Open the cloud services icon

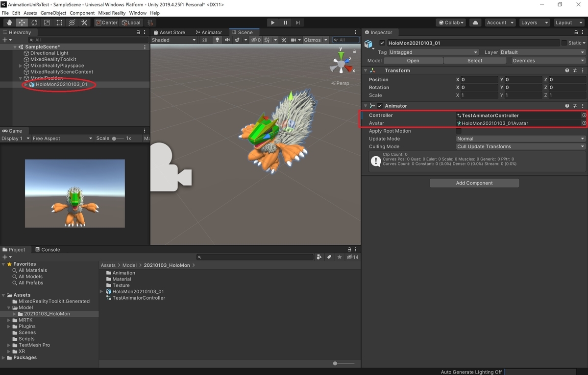pos(475,23)
